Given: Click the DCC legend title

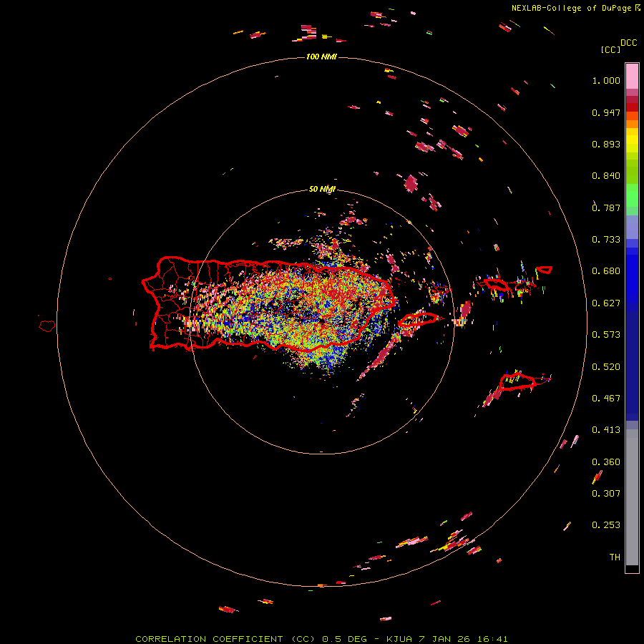Looking at the screenshot, I should click(629, 43).
